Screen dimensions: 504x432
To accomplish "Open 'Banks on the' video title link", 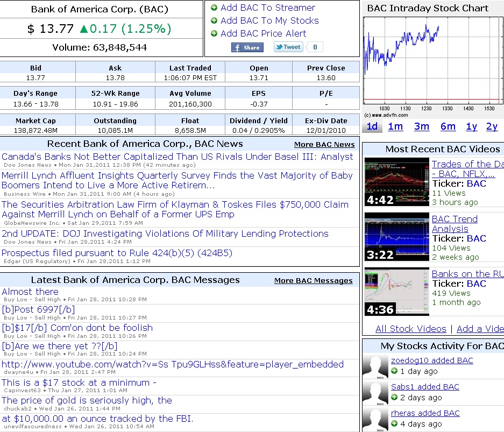I will tap(467, 274).
